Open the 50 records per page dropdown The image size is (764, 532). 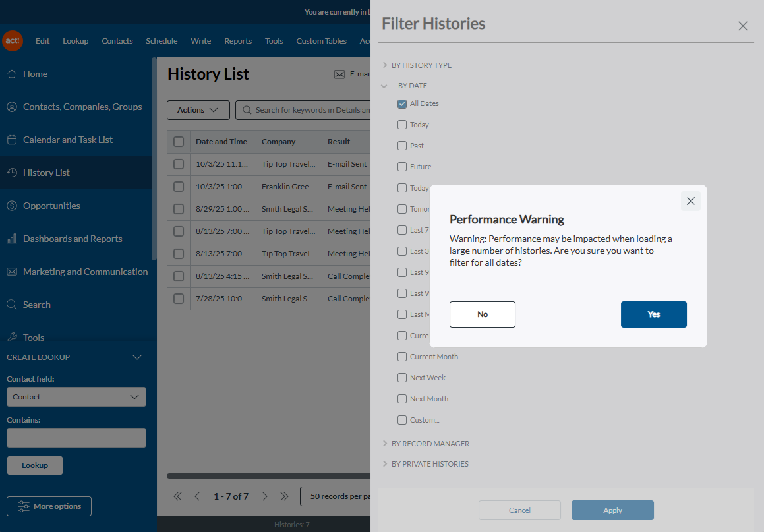(x=336, y=496)
